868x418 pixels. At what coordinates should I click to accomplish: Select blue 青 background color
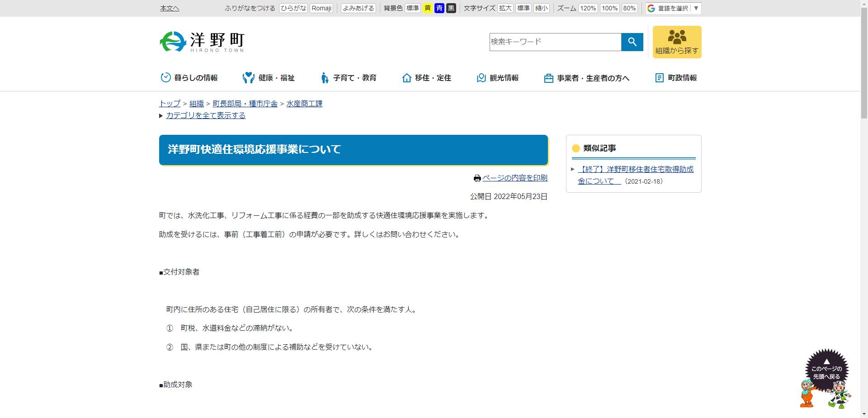pyautogui.click(x=439, y=8)
